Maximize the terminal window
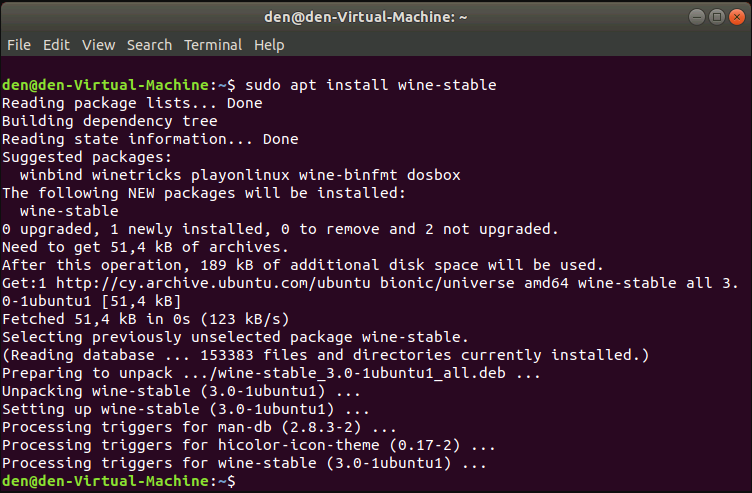 tap(714, 17)
